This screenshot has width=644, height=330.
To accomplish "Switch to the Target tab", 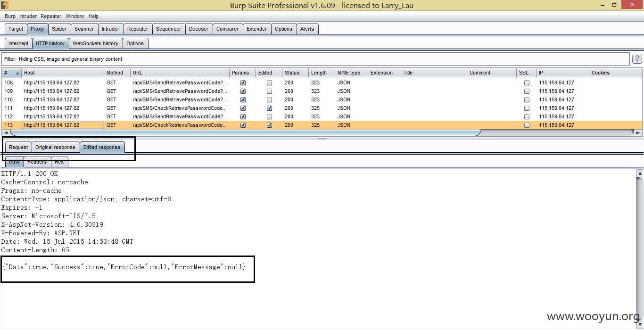I will click(x=16, y=29).
